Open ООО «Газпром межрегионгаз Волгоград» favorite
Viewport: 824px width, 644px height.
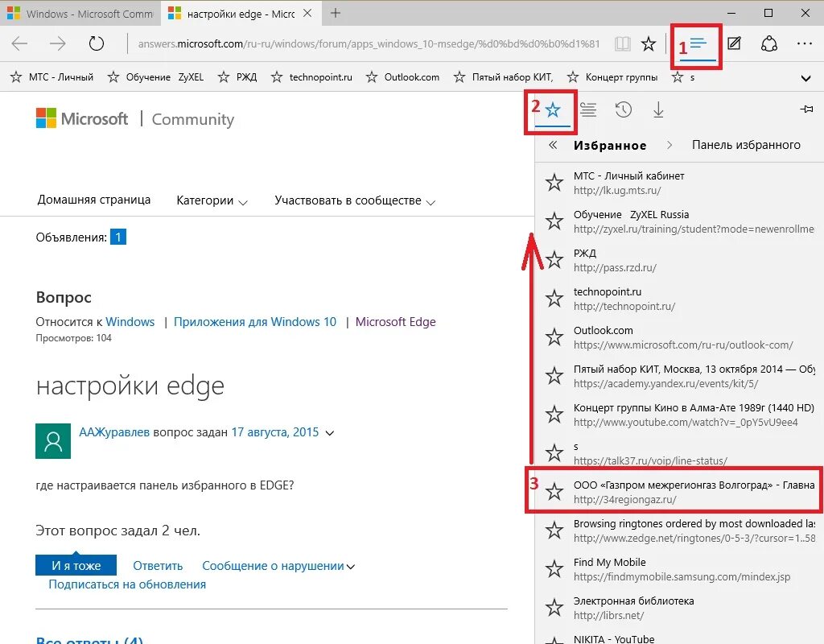[x=679, y=492]
